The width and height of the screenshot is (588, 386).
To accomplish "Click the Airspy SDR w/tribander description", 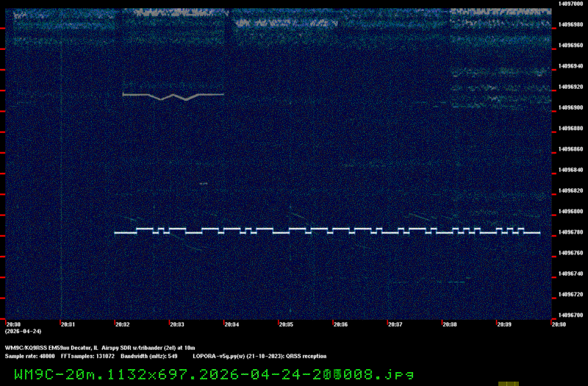I will pyautogui.click(x=148, y=348).
